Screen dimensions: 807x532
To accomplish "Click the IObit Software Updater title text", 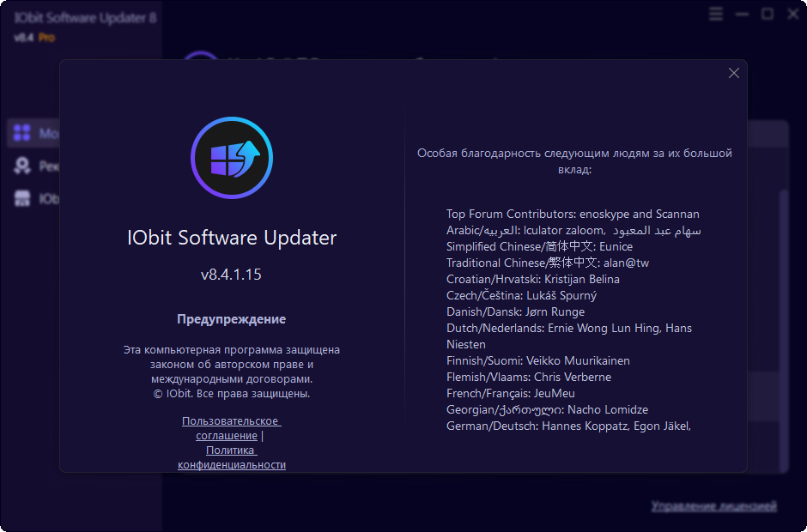I will click(x=232, y=238).
